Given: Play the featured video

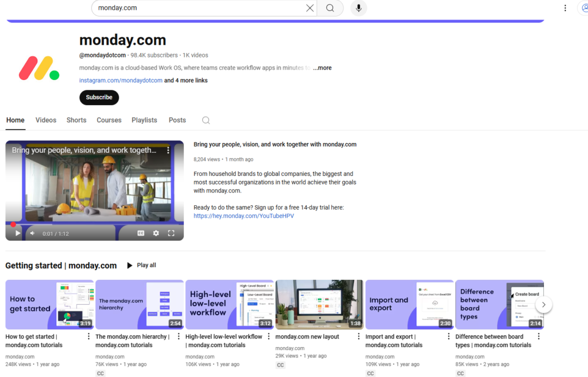Looking at the screenshot, I should [x=18, y=233].
